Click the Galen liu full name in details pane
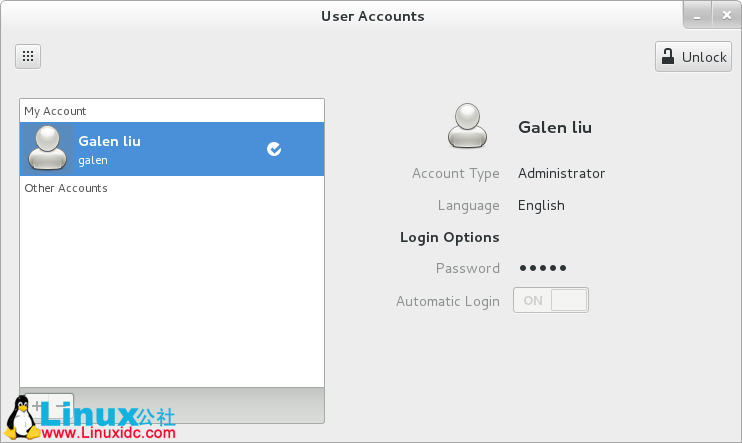742x443 pixels. [555, 127]
